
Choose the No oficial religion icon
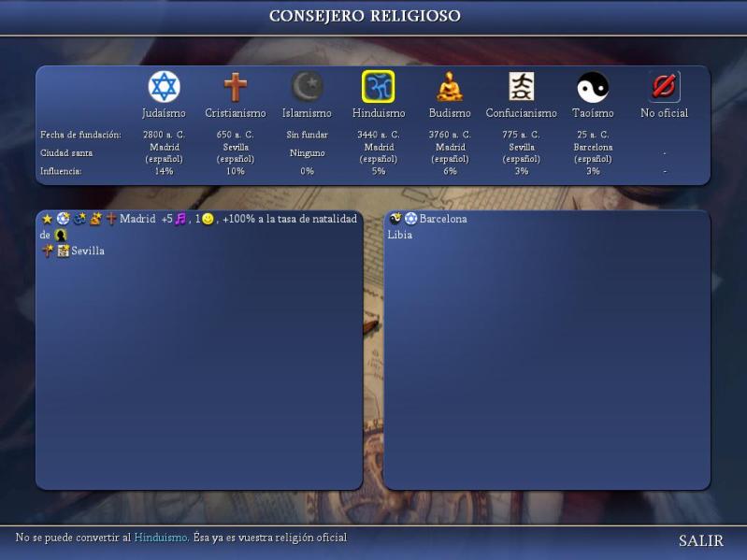664,87
